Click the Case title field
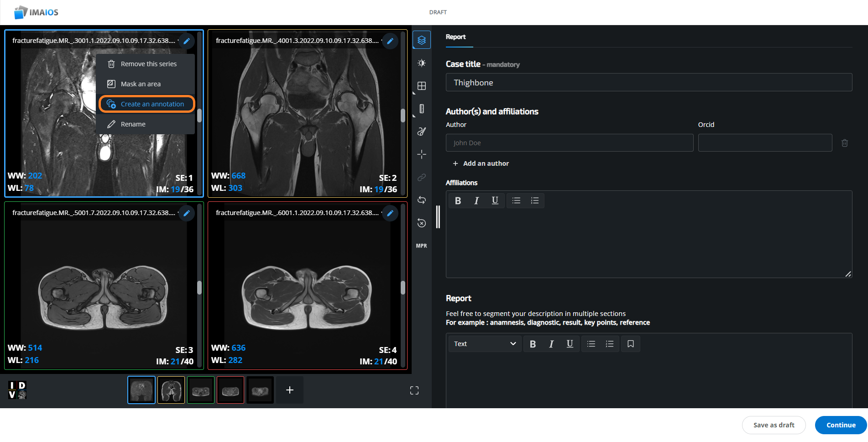 click(648, 83)
